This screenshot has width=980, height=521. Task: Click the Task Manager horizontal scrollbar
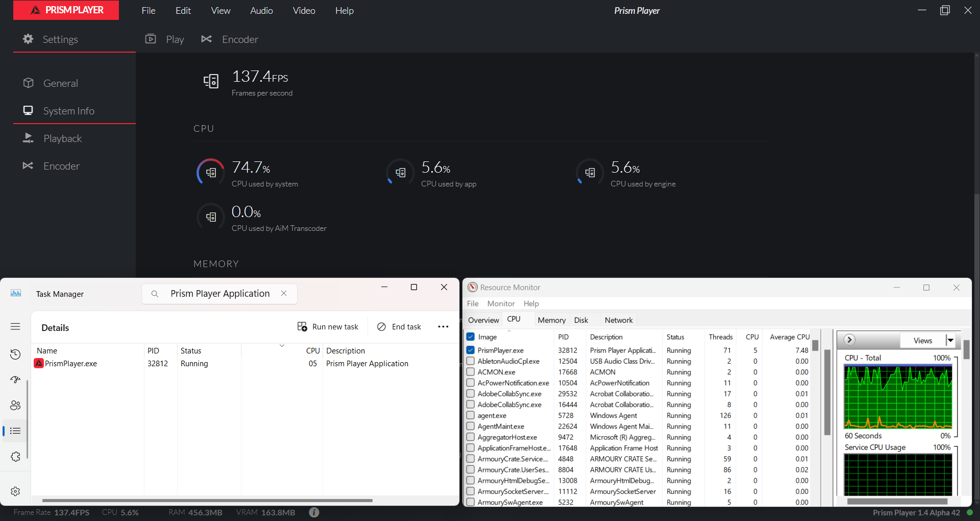tap(207, 501)
